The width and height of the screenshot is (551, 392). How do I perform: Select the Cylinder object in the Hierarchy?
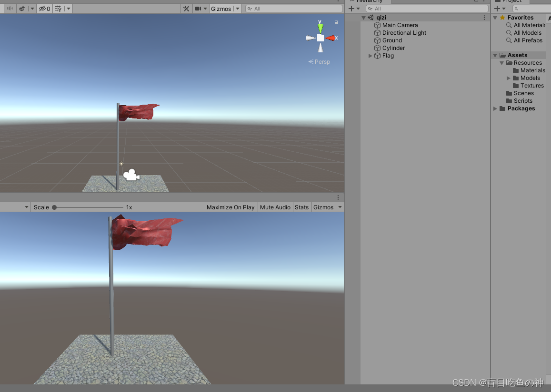[x=391, y=48]
